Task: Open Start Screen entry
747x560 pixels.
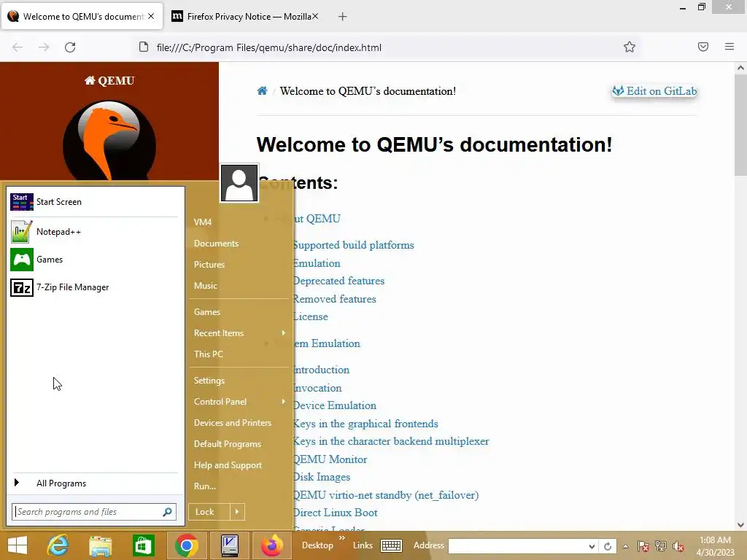Action: [x=94, y=202]
